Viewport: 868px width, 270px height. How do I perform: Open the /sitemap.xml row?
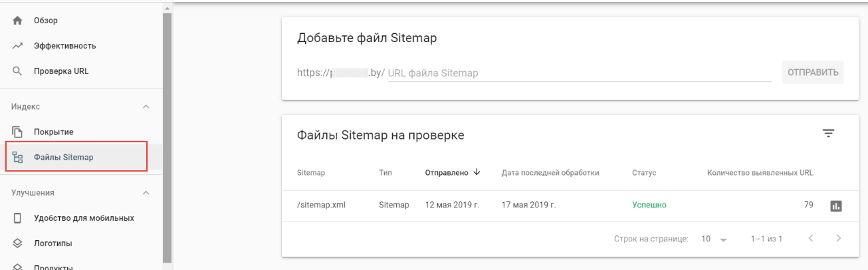[x=320, y=205]
